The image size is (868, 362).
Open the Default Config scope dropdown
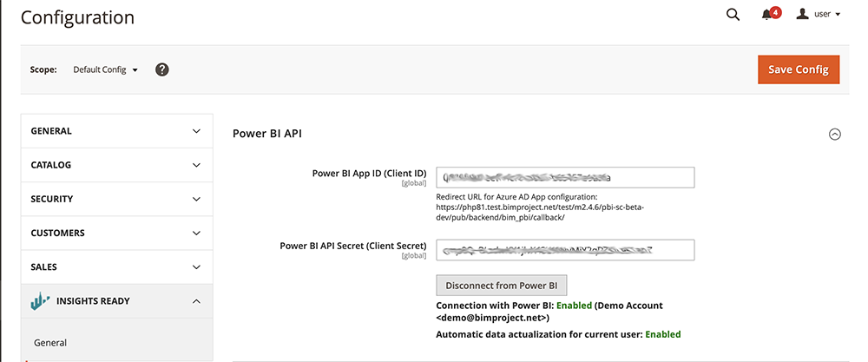[105, 70]
